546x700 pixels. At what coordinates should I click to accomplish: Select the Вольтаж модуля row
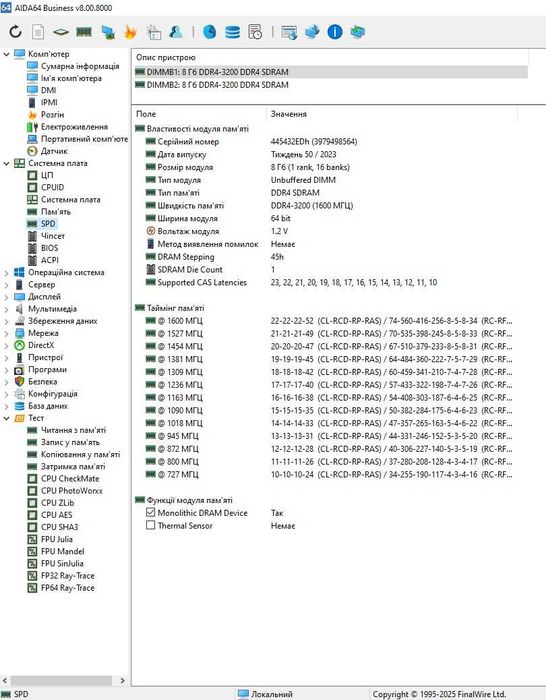(330, 231)
